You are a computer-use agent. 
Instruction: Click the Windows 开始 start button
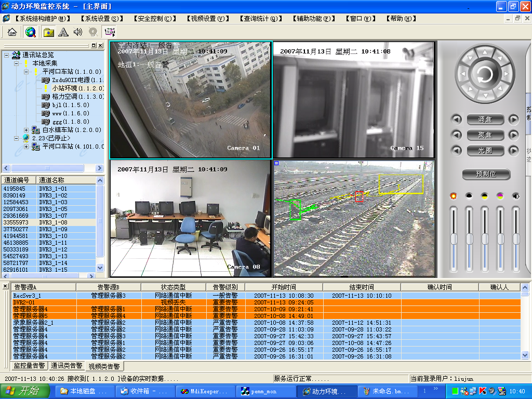(x=25, y=391)
